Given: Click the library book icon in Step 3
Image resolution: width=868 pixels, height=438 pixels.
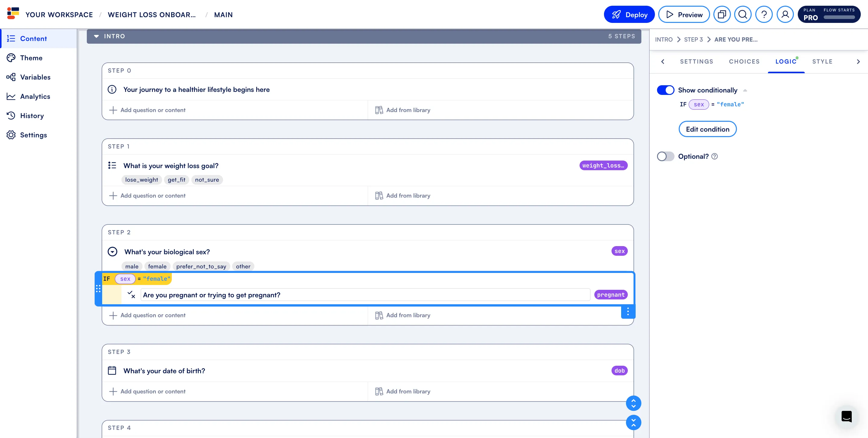Looking at the screenshot, I should (379, 391).
